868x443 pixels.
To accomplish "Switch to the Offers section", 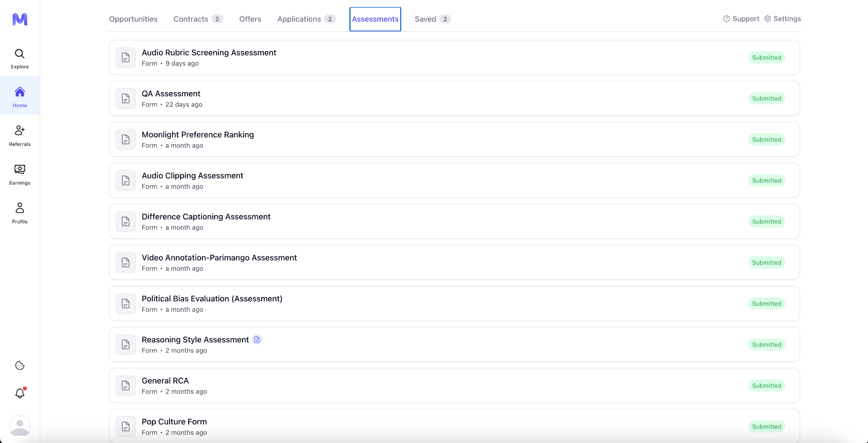I will tap(250, 19).
